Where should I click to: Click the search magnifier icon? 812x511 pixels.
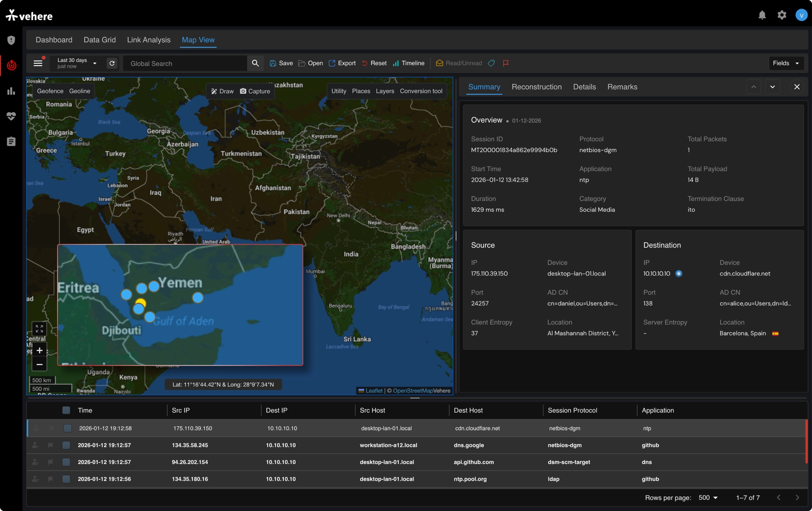pos(255,63)
